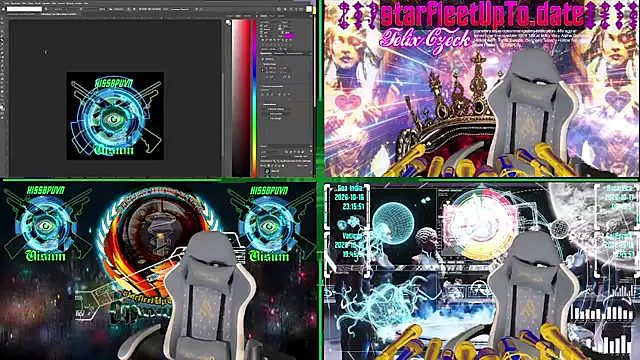This screenshot has height=360, width=640.
Task: Switch to third tab of character panel group
Action: (x=281, y=16)
